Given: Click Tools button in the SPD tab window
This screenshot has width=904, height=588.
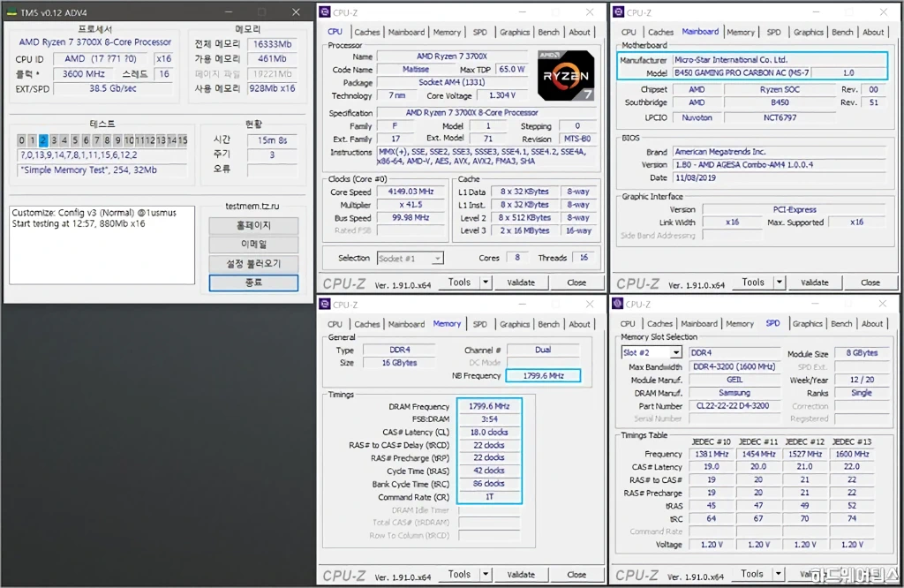Looking at the screenshot, I should (752, 574).
